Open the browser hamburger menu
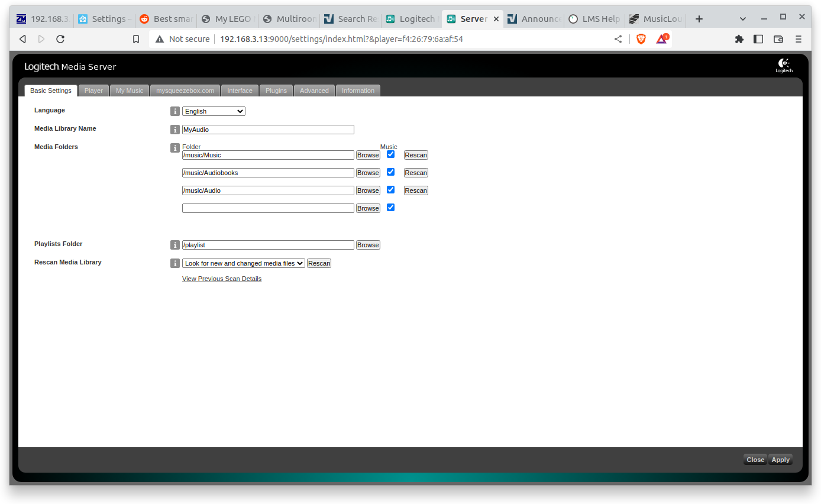 pos(799,39)
